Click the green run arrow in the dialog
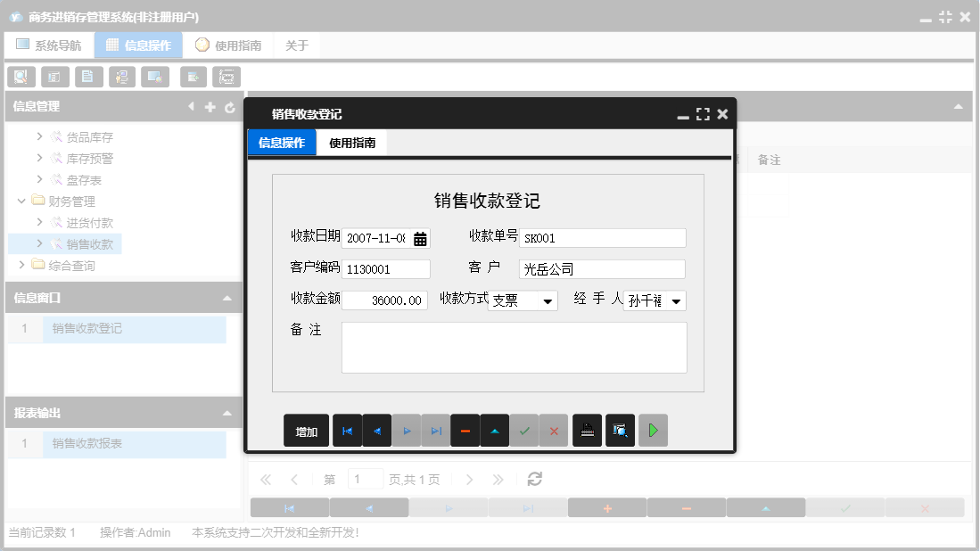This screenshot has height=551, width=980. pos(652,430)
